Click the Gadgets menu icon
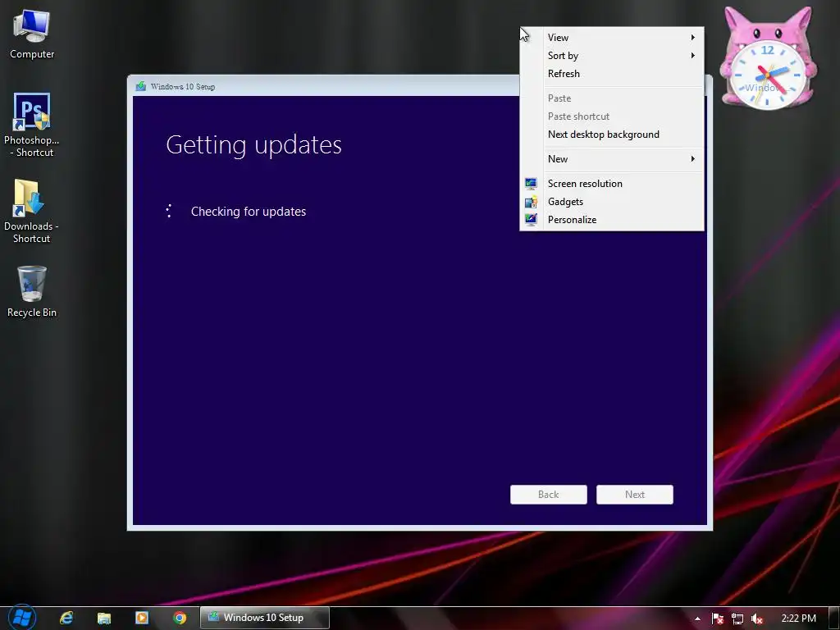 531,202
